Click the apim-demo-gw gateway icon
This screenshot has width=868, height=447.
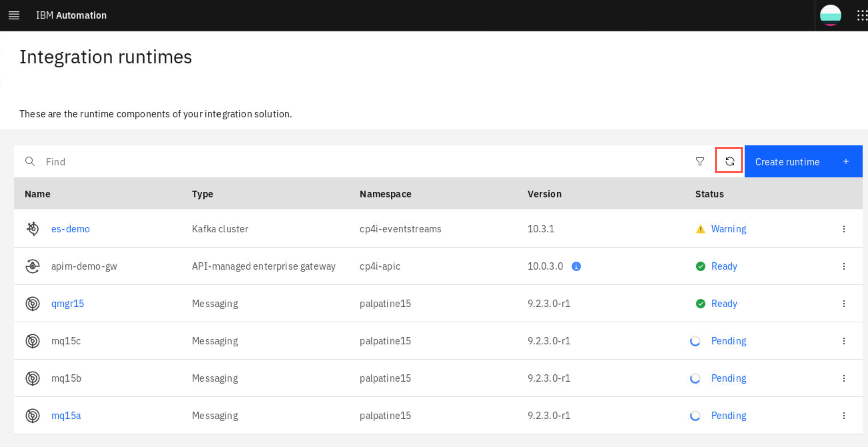point(33,266)
